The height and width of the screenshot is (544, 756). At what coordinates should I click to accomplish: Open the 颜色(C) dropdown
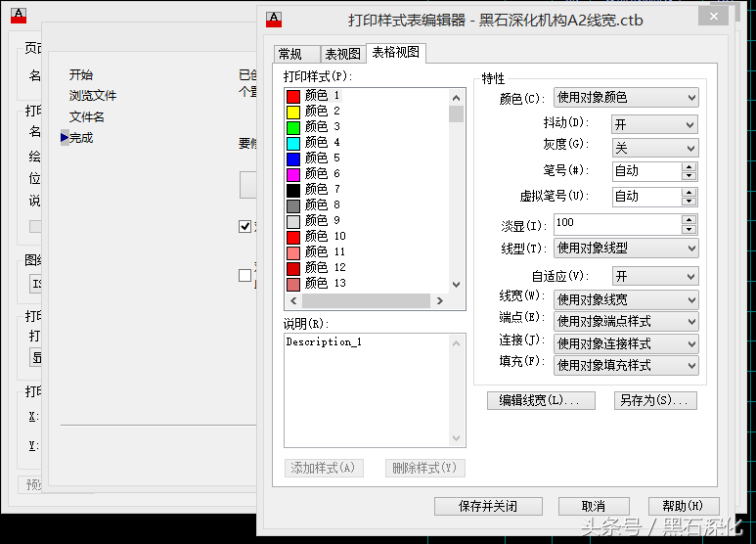tap(626, 98)
